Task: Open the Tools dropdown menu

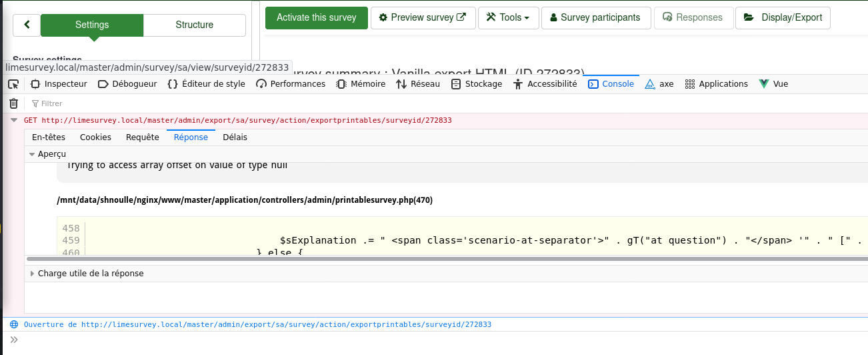Action: point(508,17)
